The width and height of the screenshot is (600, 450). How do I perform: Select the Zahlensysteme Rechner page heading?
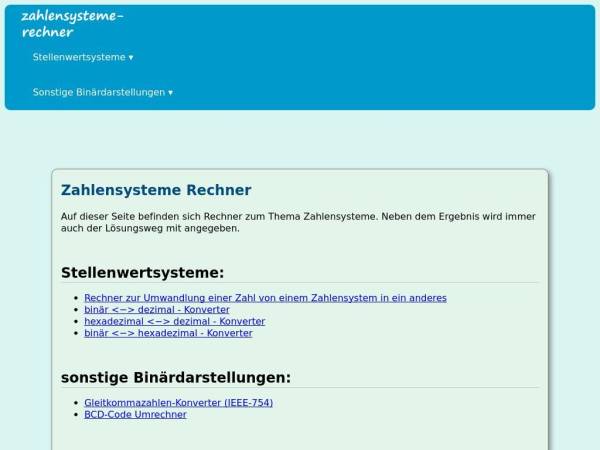[156, 190]
